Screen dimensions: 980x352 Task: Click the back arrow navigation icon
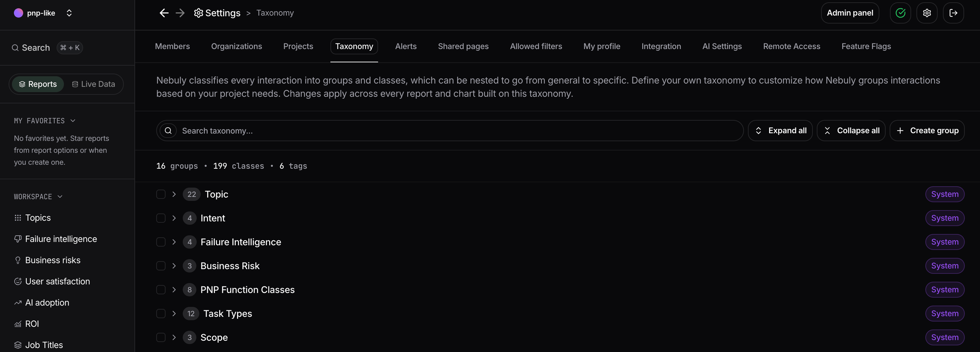pos(164,13)
